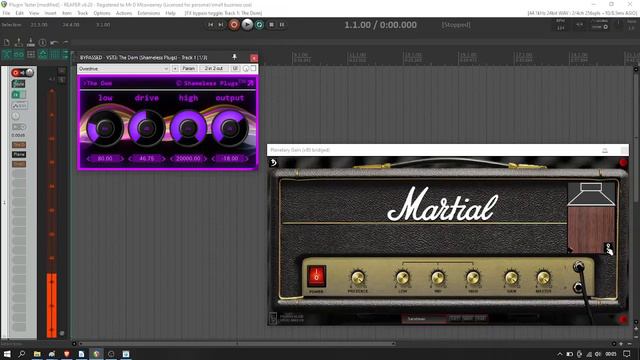Click the output value field -18.00
This screenshot has height=360, width=640.
(x=230, y=158)
